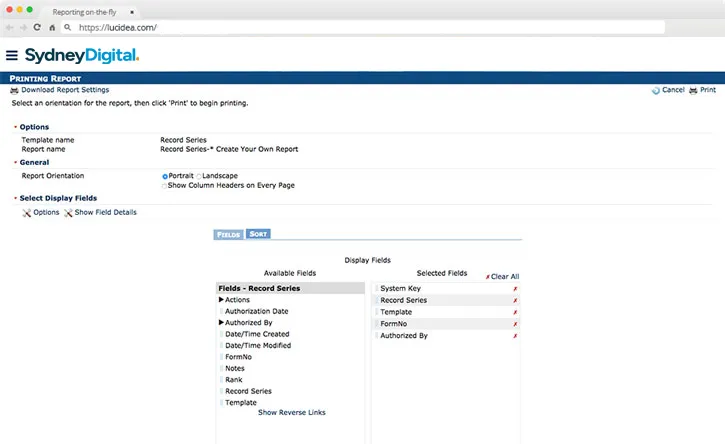The width and height of the screenshot is (725, 444).
Task: Open the hamburger menu beside SydneyDigital
Action: pos(12,56)
